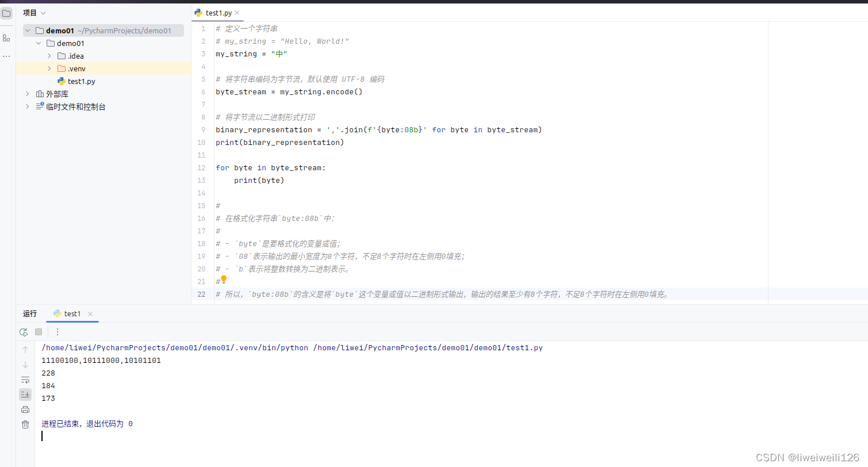Click the binary_representation join expression line
The height and width of the screenshot is (467, 868).
[379, 130]
